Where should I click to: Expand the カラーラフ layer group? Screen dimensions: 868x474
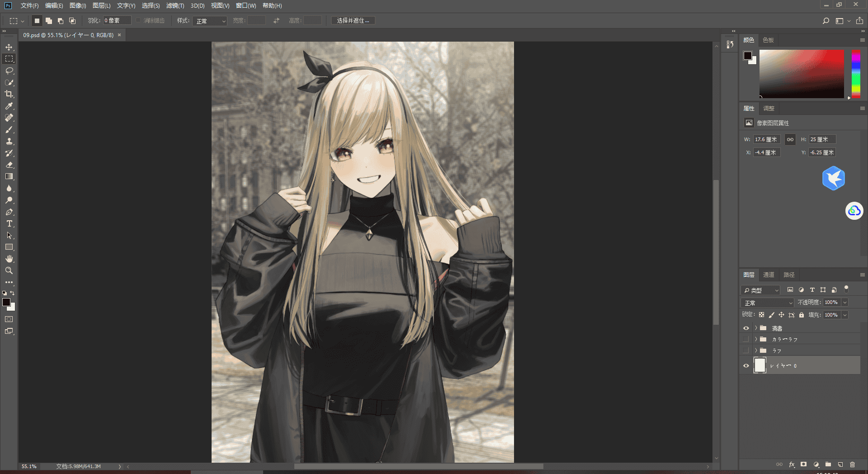tap(756, 339)
